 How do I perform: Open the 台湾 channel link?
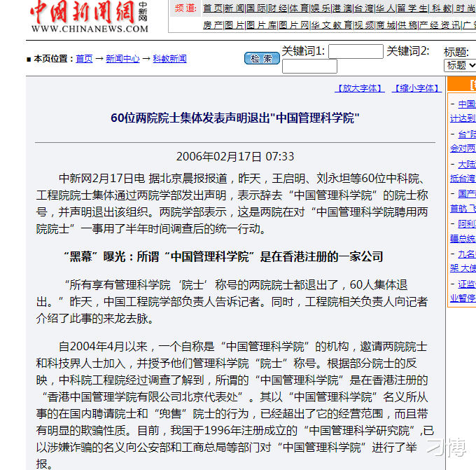pos(364,8)
